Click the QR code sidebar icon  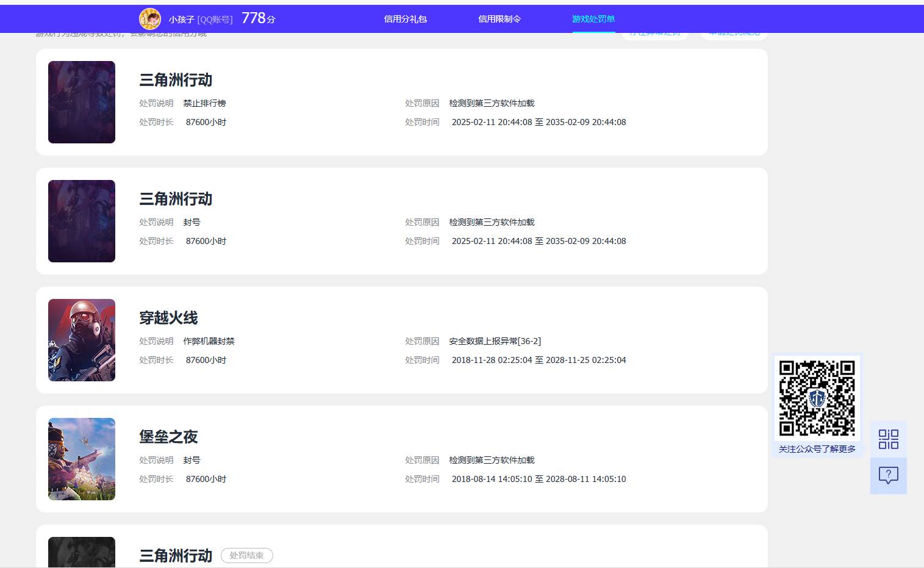888,439
